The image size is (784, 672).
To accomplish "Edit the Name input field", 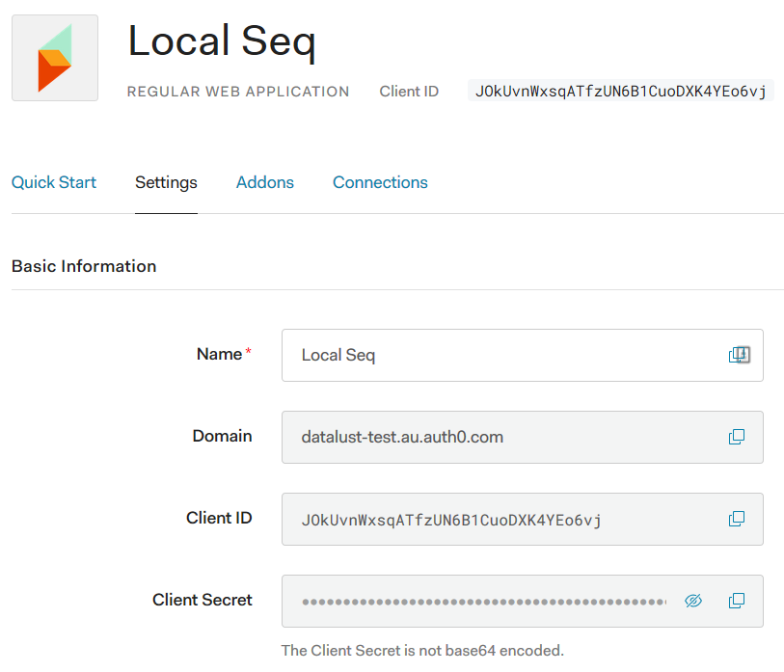I will 522,355.
